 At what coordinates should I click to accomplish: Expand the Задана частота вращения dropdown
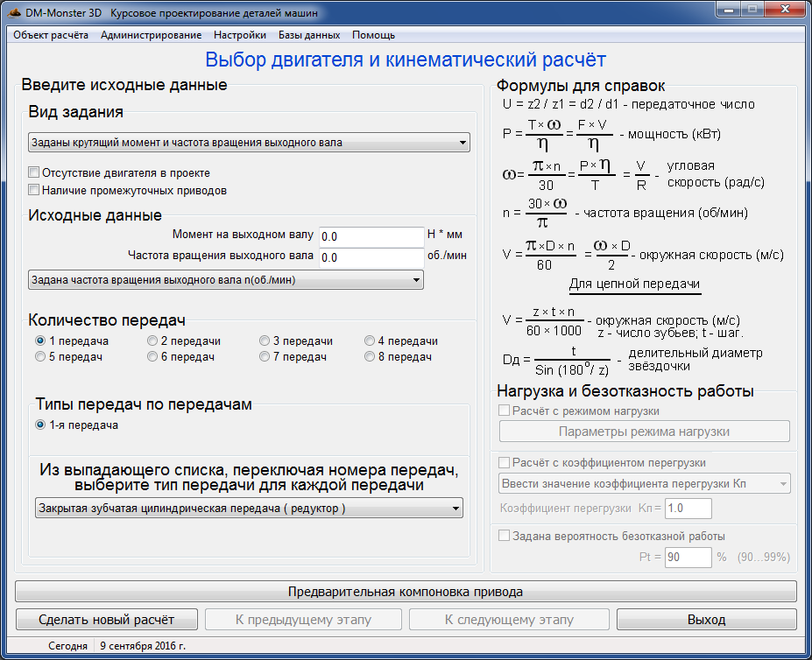tap(226, 280)
